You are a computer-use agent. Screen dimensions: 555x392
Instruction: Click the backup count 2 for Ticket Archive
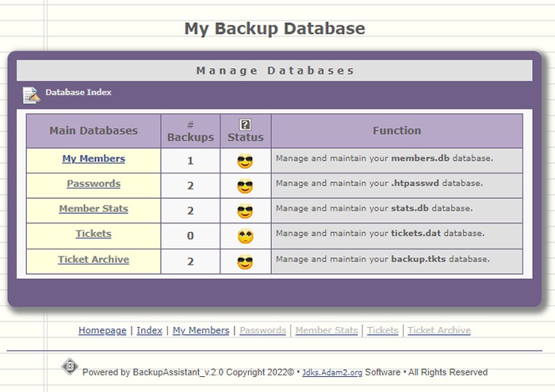(x=190, y=261)
